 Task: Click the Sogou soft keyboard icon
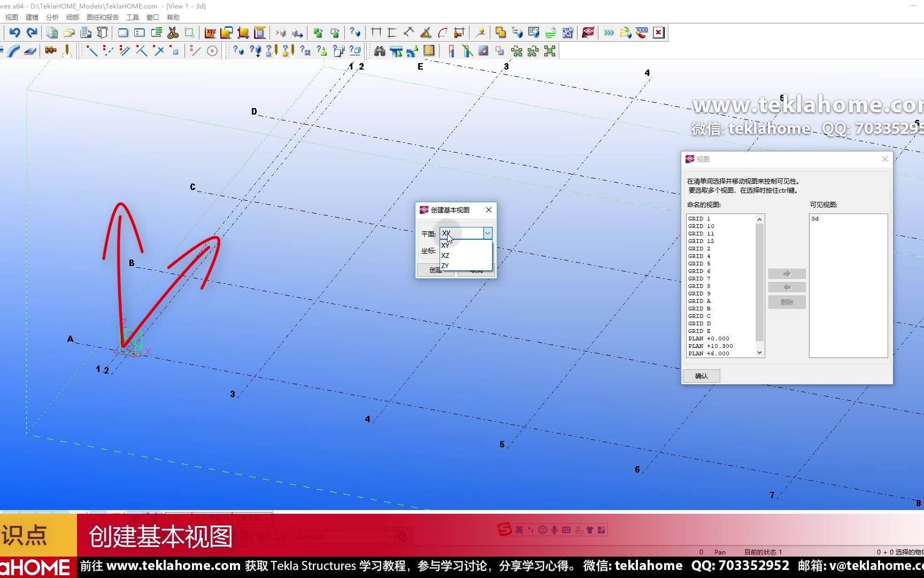pos(566,530)
